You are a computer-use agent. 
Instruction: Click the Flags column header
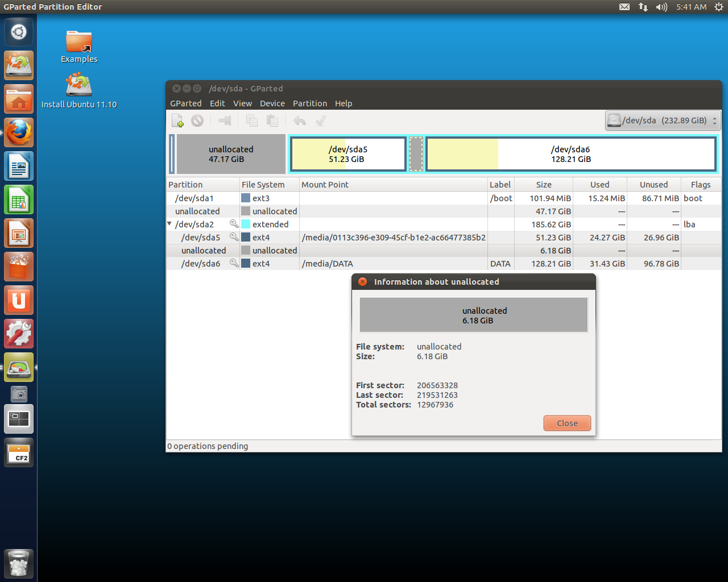701,185
